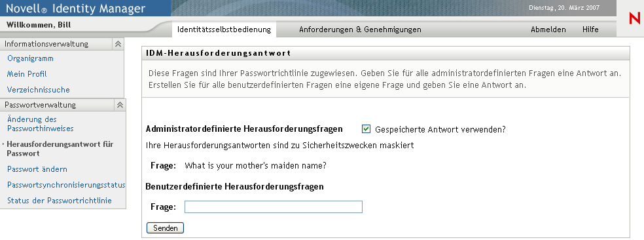Click the IDM-Herausforderungsantwort panel title
Viewport: 644px width, 240px height.
219,52
